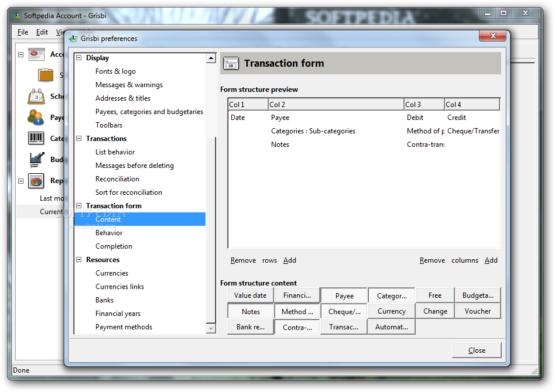
Task: Toggle the Free form field button
Action: pyautogui.click(x=435, y=295)
